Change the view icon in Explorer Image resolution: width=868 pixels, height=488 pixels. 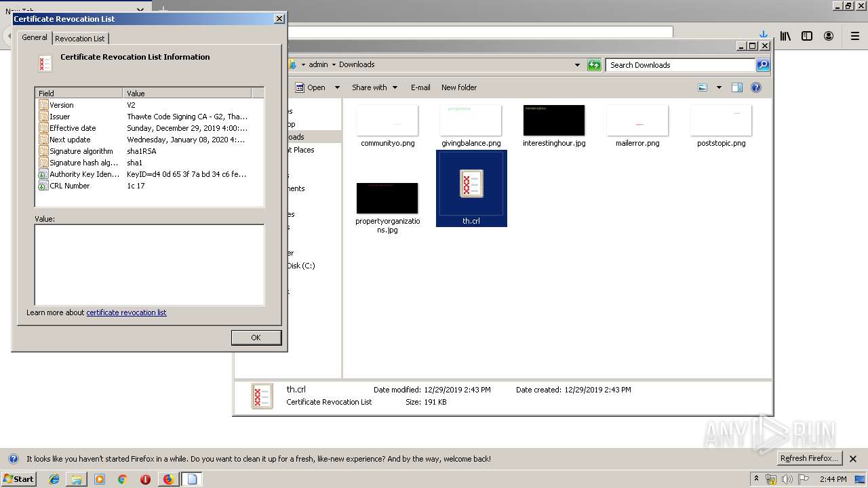tap(703, 87)
